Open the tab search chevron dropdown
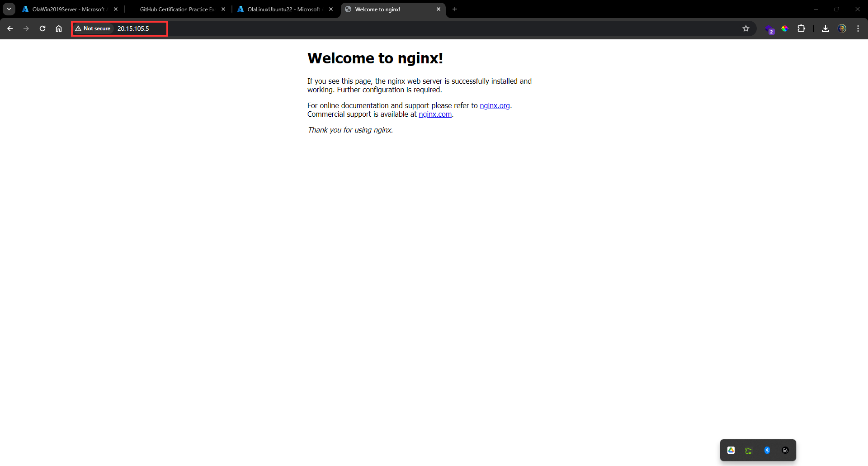868x466 pixels. click(9, 9)
